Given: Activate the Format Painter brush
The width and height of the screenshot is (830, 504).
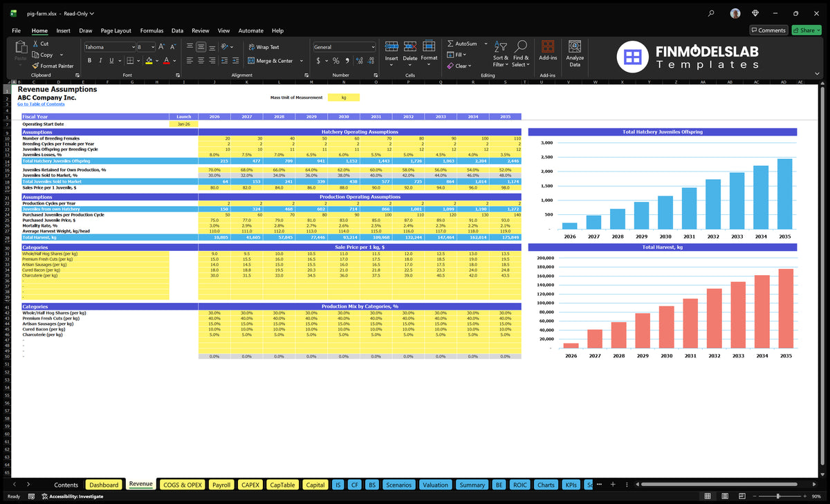Looking at the screenshot, I should coord(53,66).
